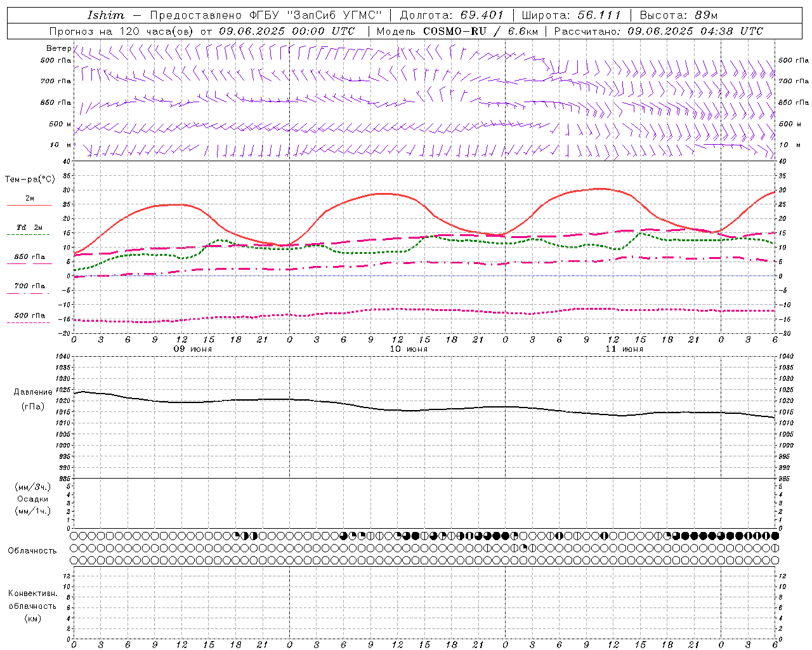Click the "700 гПа" entry in temperature legend
812x650 pixels.
[30, 286]
